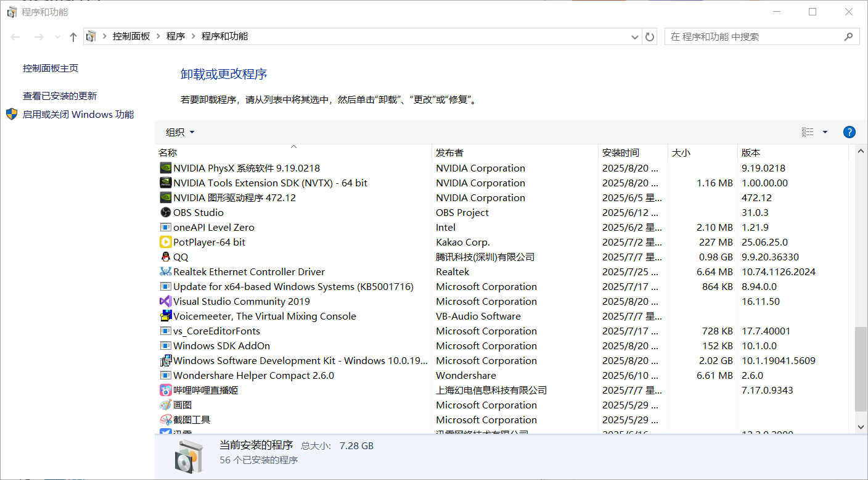
Task: Click the Visual Studio Community 2019 icon
Action: pos(165,301)
